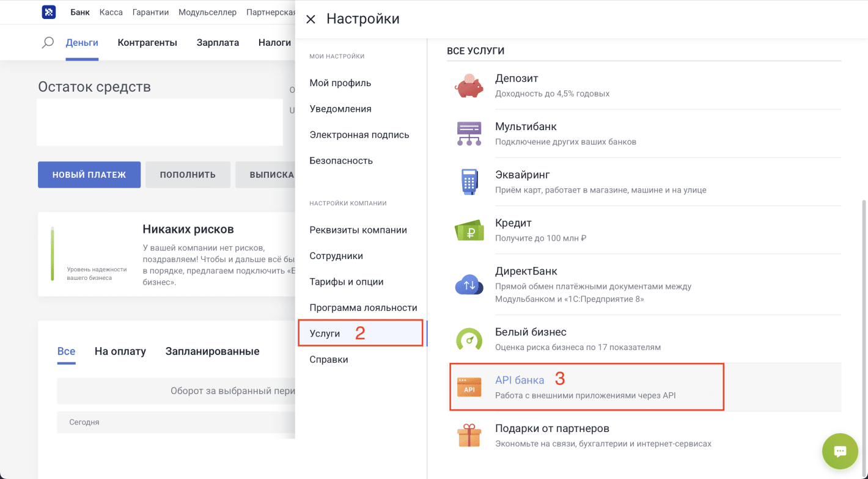Open the API банка link
The height and width of the screenshot is (479, 868).
[x=519, y=379]
